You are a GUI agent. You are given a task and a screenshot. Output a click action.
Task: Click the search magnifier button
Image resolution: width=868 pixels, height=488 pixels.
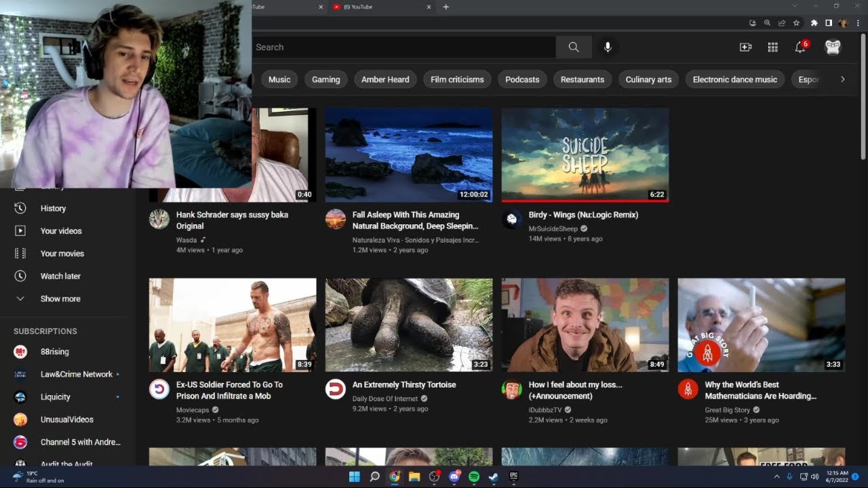[574, 47]
